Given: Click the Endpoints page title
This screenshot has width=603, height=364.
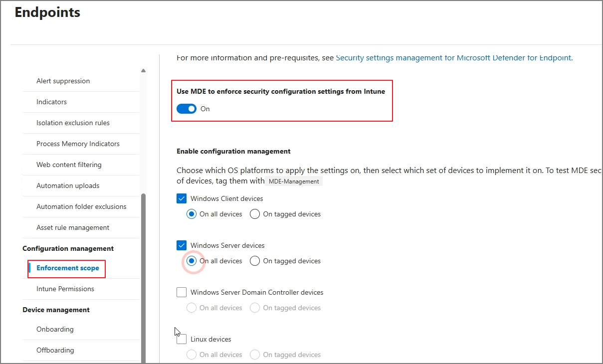Looking at the screenshot, I should (x=47, y=12).
